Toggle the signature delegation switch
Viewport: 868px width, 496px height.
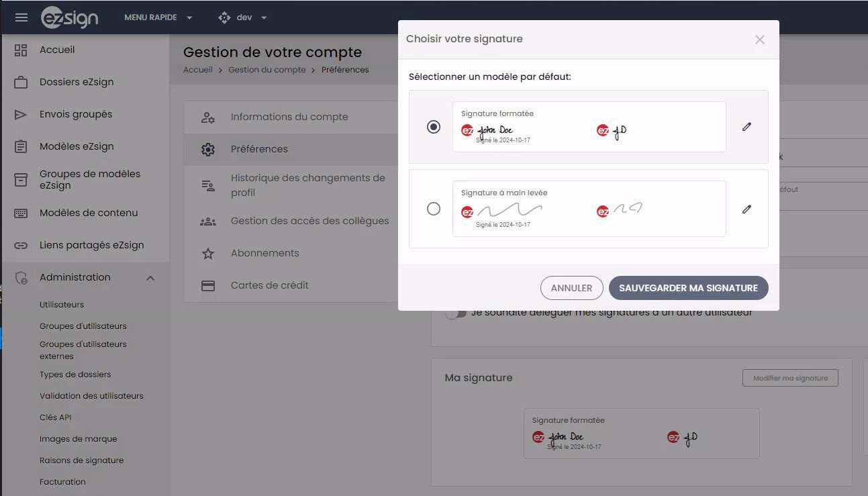[455, 313]
